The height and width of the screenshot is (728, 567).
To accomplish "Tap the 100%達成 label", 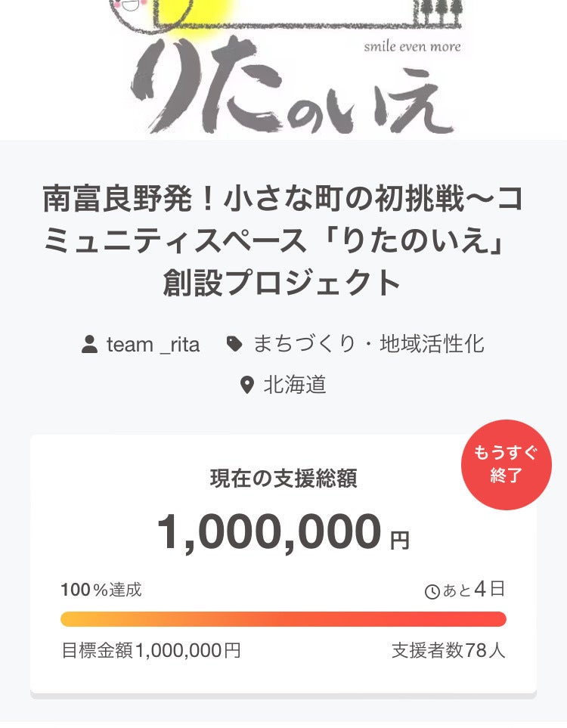I will (x=101, y=590).
